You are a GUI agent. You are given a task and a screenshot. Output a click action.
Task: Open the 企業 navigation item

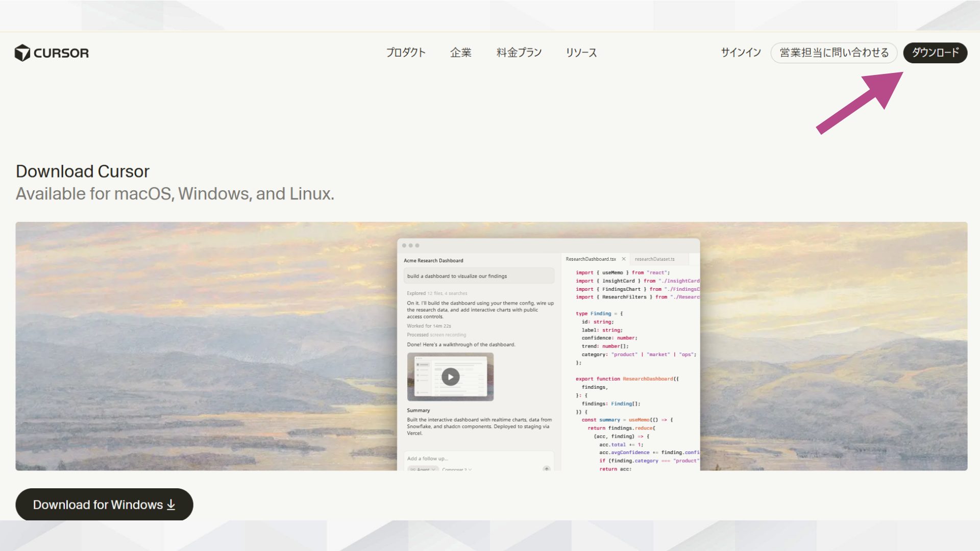click(x=461, y=53)
